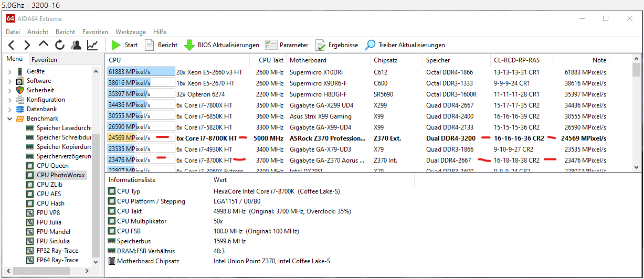Go back with the left arrow icon
Viewport: 644px width, 279px height.
pos(12,45)
